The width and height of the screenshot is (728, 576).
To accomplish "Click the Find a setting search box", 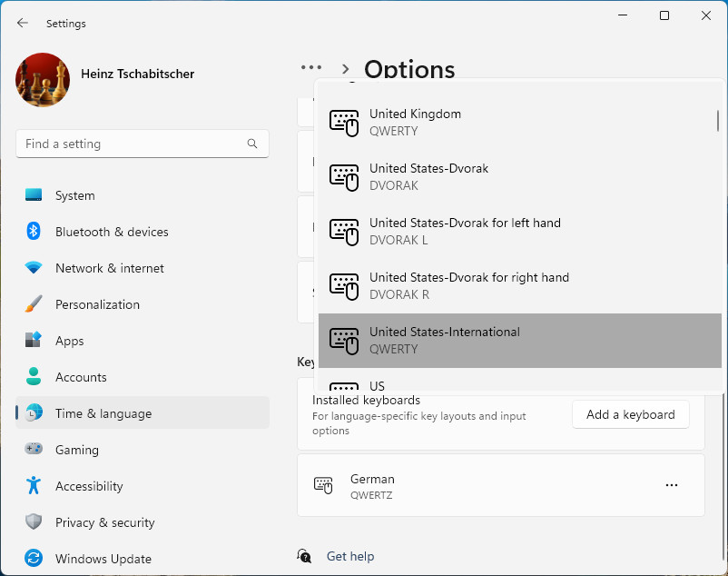I will pos(143,144).
